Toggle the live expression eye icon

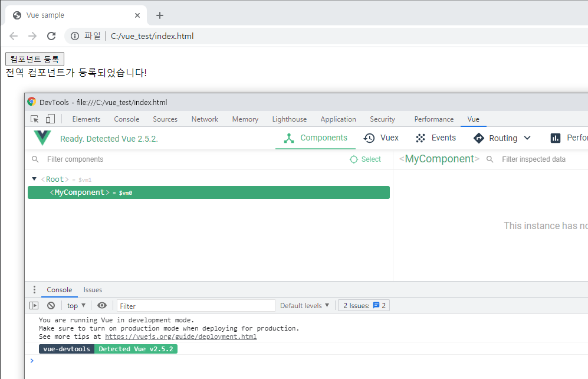[102, 305]
